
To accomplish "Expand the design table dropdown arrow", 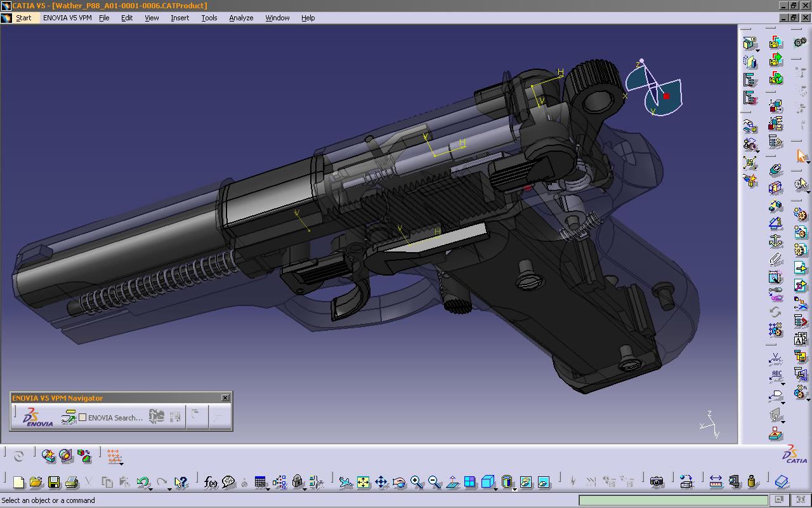I will pos(268,488).
